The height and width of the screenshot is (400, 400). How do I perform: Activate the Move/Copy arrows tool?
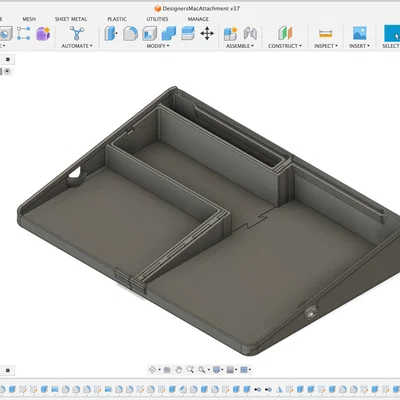tap(207, 34)
